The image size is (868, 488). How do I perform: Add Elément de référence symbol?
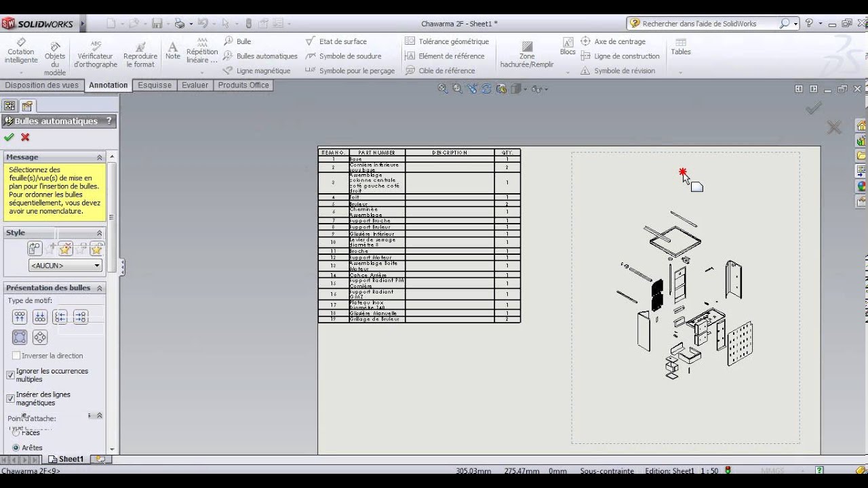[x=445, y=56]
